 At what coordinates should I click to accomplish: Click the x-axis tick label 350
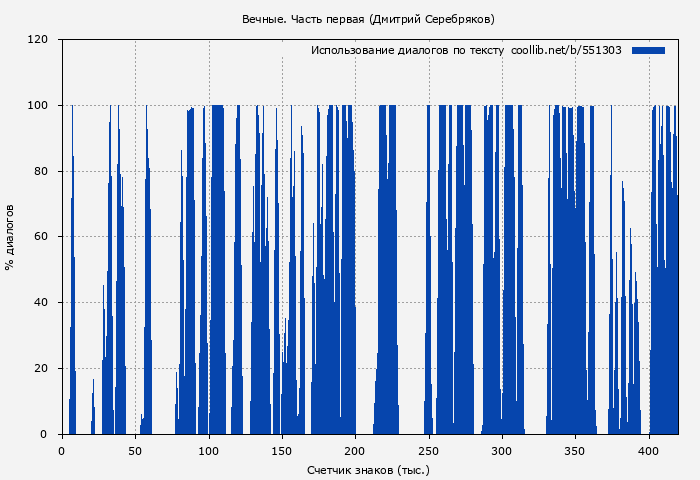coord(576,451)
